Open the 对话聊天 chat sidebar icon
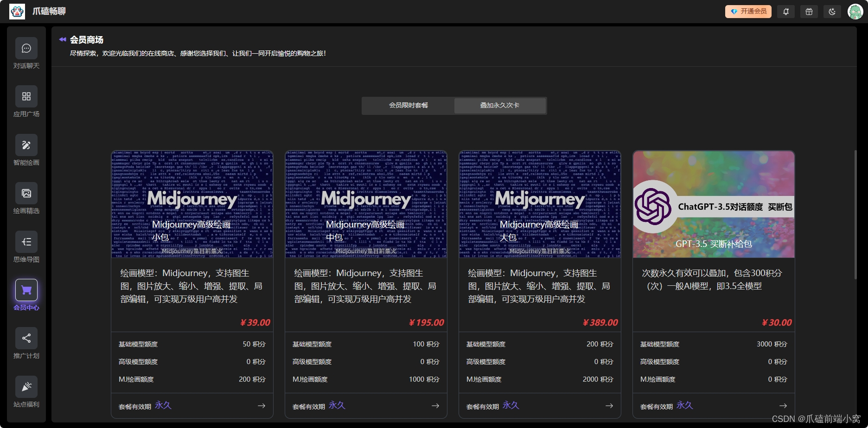The height and width of the screenshot is (428, 868). (26, 48)
